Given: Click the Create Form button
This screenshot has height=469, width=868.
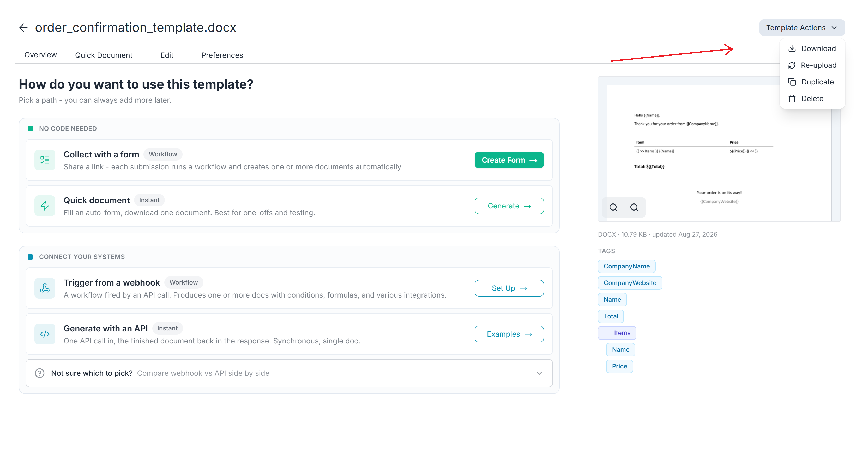Looking at the screenshot, I should click(x=509, y=160).
